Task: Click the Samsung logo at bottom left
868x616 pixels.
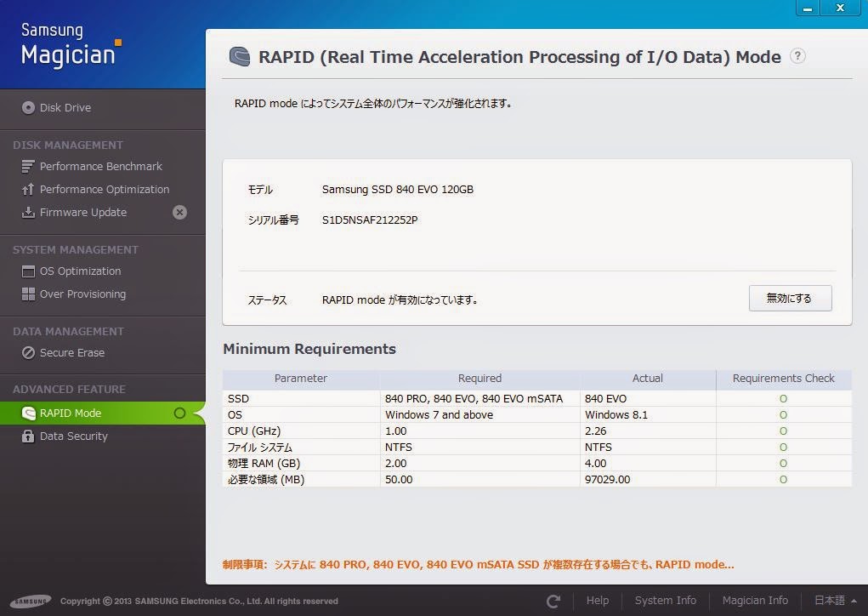Action: (x=31, y=601)
